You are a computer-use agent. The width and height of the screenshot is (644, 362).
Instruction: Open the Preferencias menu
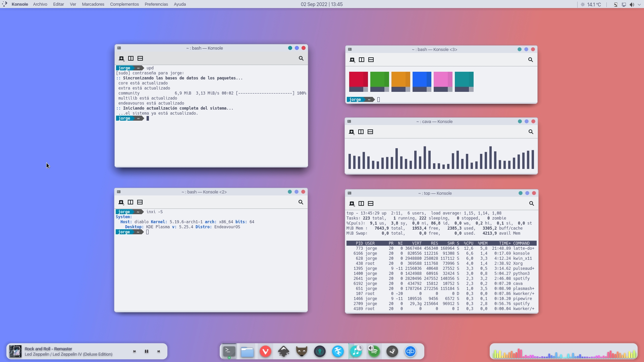point(156,4)
